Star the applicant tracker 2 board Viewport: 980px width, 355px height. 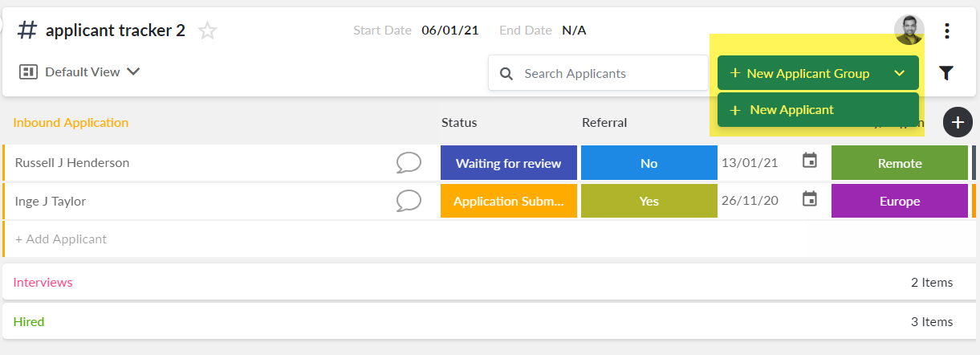208,31
